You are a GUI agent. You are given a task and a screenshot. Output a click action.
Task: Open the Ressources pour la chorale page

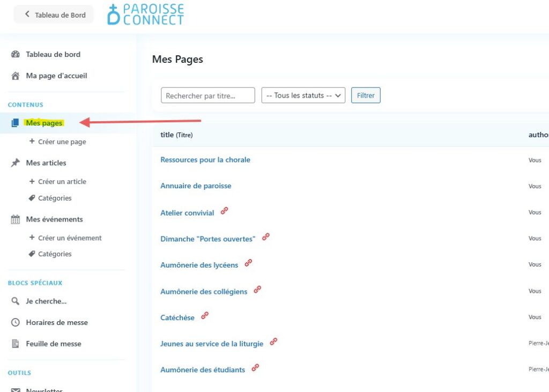pyautogui.click(x=205, y=160)
